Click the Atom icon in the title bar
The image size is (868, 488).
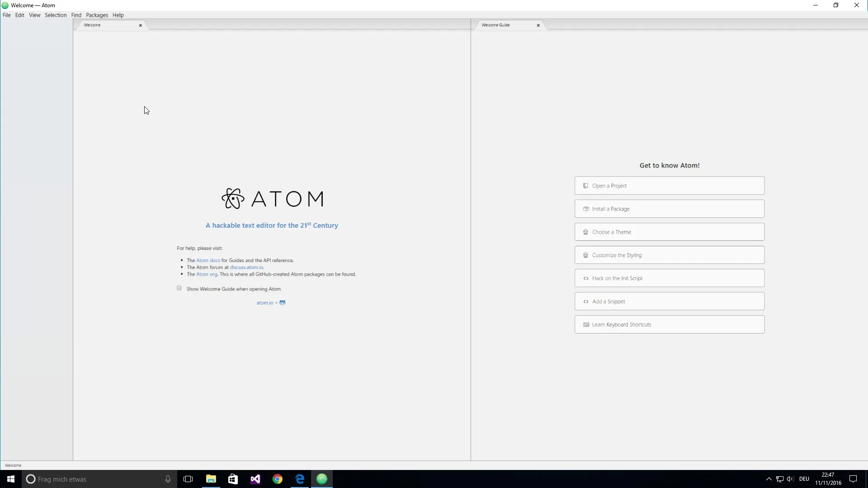click(5, 5)
